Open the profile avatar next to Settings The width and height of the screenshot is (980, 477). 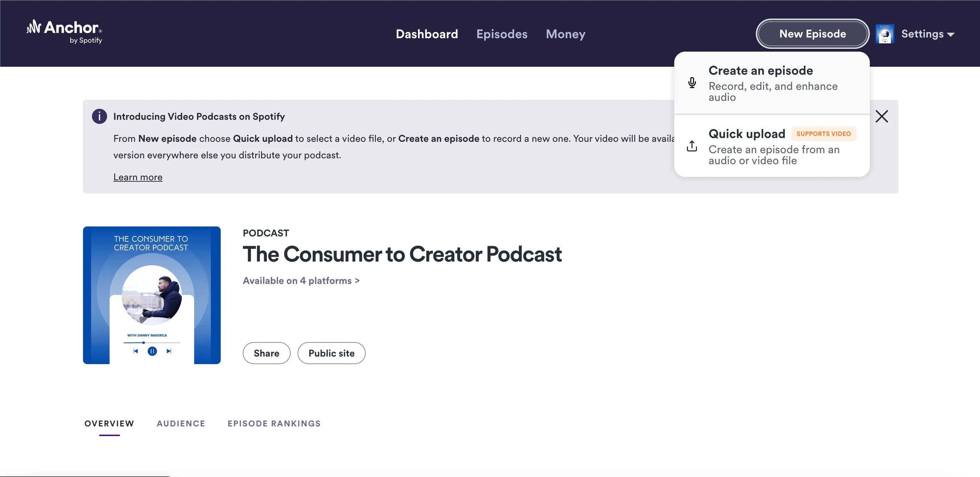click(885, 33)
